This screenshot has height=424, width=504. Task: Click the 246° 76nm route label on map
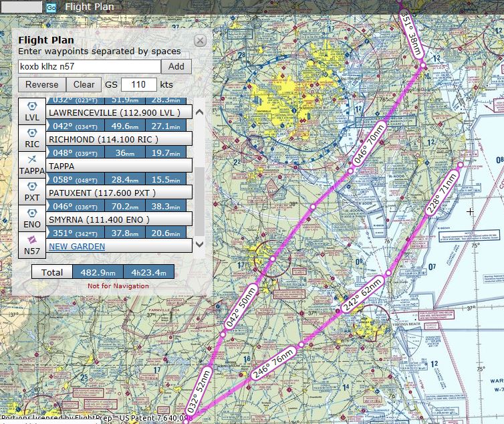point(273,363)
